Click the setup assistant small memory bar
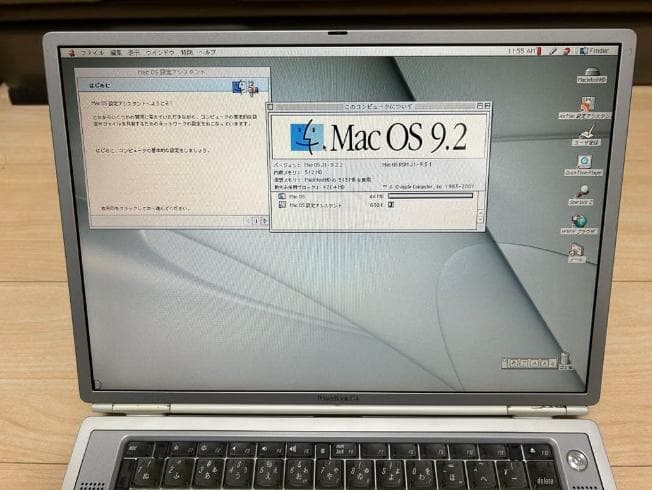This screenshot has width=652, height=490. 391,204
